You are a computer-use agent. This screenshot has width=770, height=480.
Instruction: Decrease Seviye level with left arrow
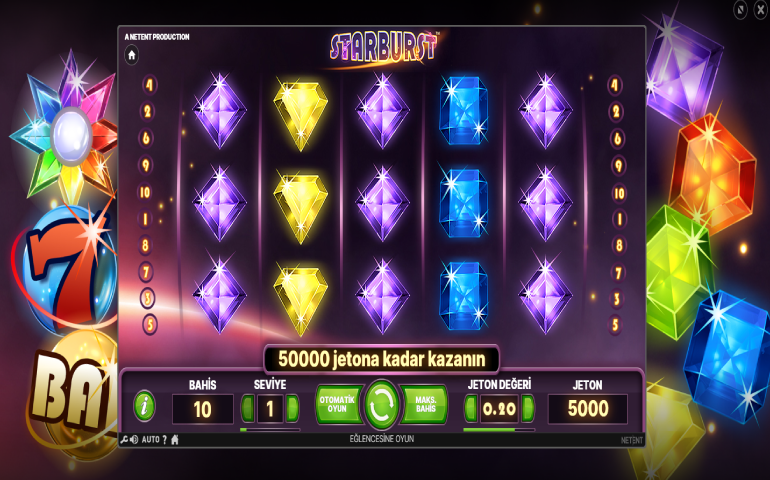(248, 408)
